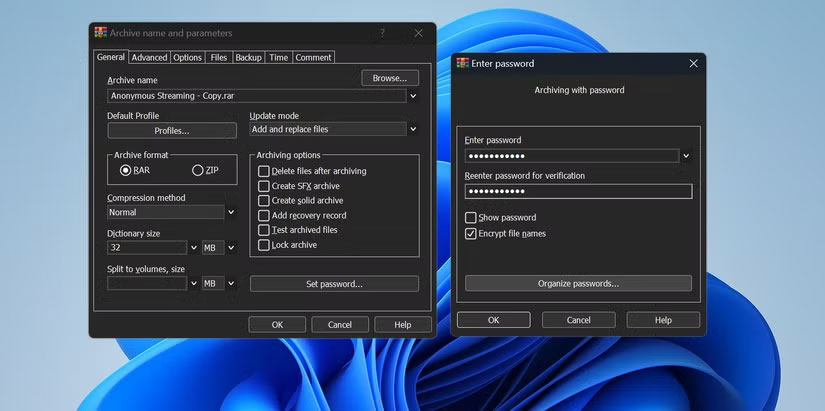Viewport: 825px width, 411px height.
Task: Close the Enter password dialog
Action: pos(693,63)
